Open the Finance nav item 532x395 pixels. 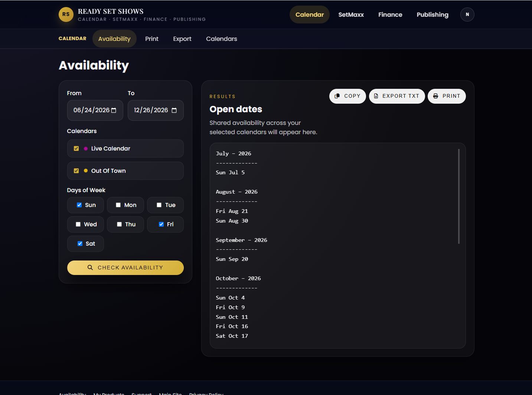[x=390, y=14]
